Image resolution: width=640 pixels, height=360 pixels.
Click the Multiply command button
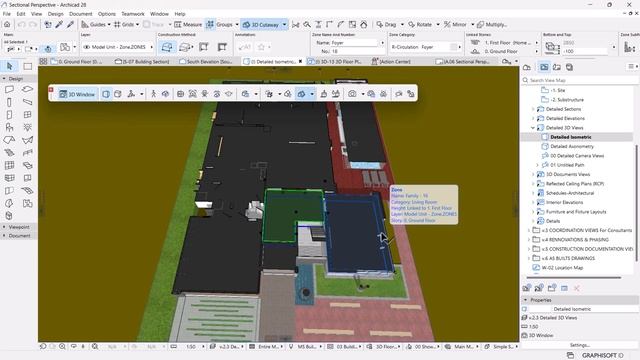492,24
